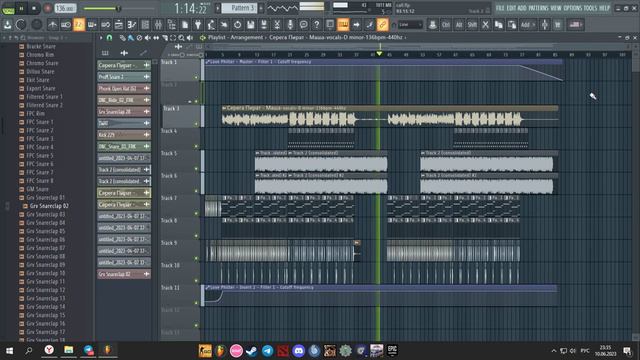Image resolution: width=640 pixels, height=360 pixels.
Task: Open the PATTERNS menu
Action: click(x=538, y=8)
